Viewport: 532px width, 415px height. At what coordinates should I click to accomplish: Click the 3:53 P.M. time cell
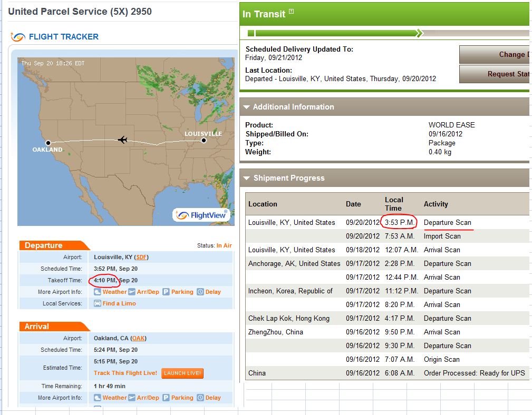399,223
